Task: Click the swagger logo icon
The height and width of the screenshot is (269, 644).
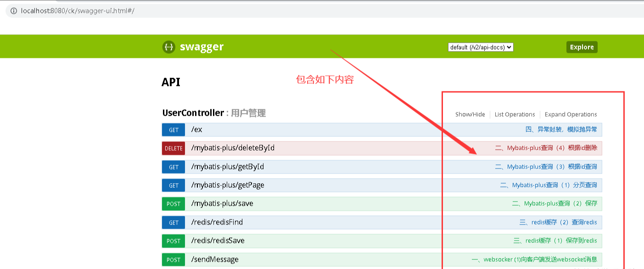Action: [x=169, y=47]
